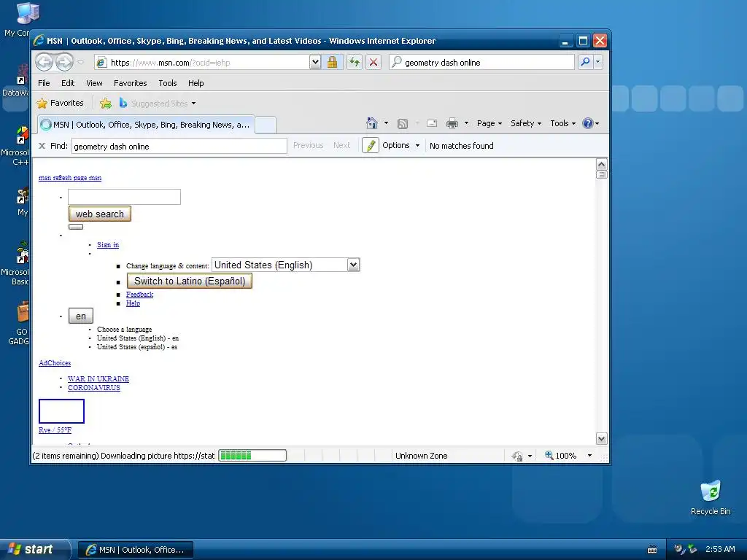The image size is (747, 560).
Task: Click the Print printer icon
Action: [x=452, y=123]
